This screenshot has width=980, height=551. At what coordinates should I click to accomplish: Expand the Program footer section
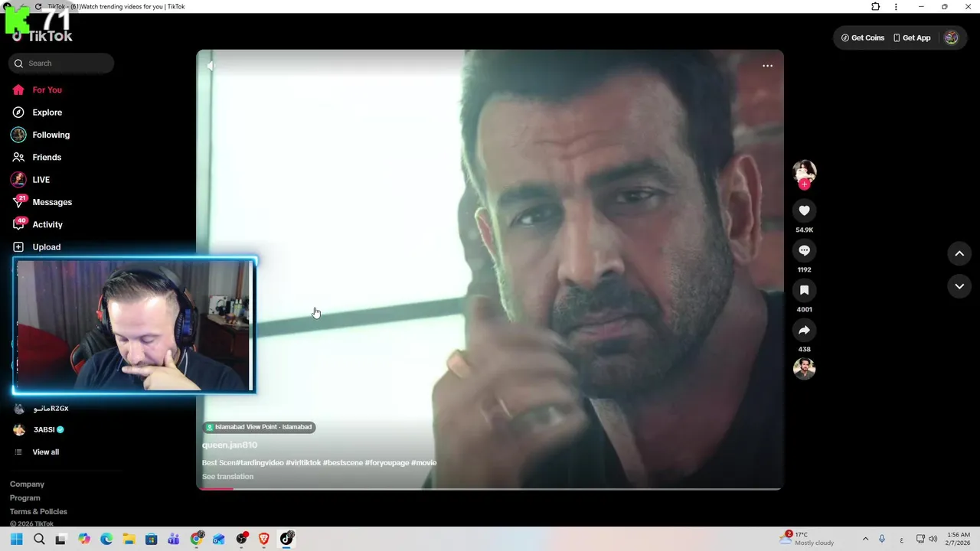[x=25, y=498]
